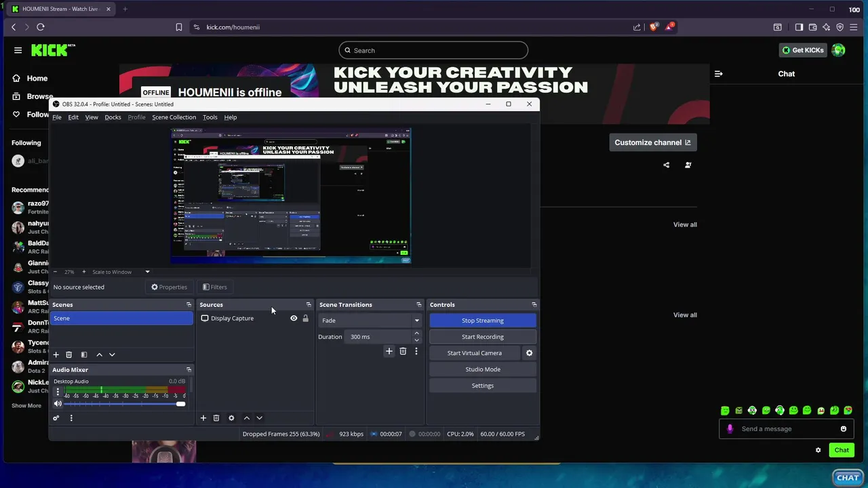Image resolution: width=868 pixels, height=488 pixels.
Task: Open Audio Mixer bottom three-dot menu
Action: 71,418
